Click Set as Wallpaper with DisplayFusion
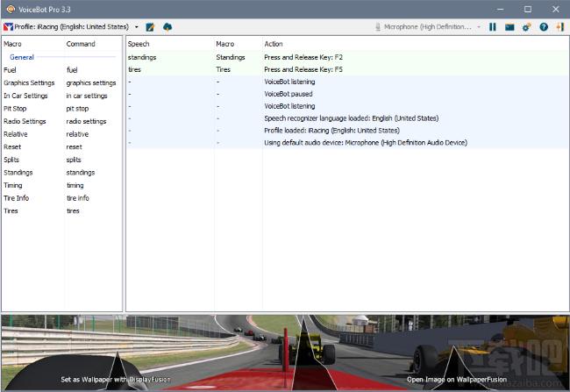570x392 pixels. (x=116, y=379)
